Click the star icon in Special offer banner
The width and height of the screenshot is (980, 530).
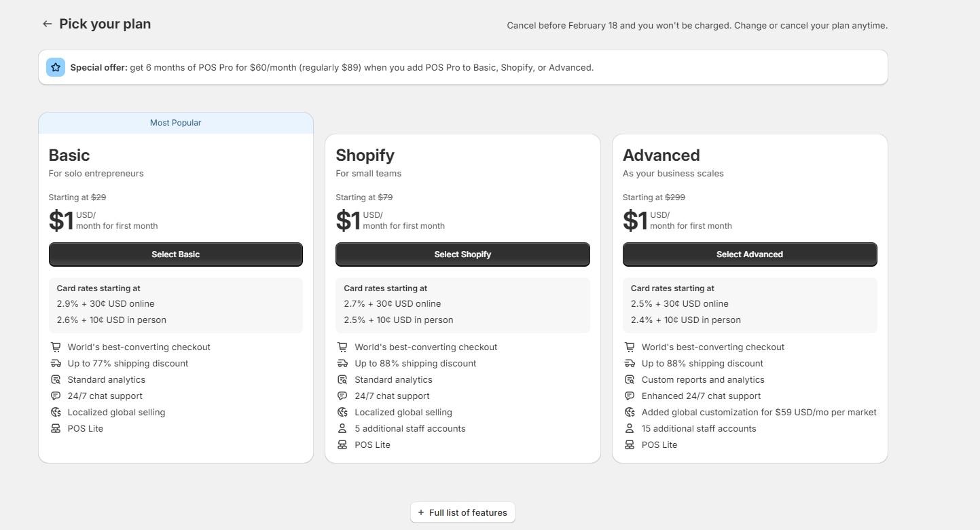(56, 67)
